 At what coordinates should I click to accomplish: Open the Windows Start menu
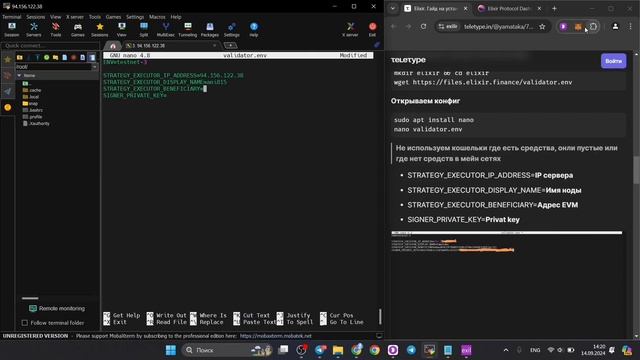pyautogui.click(x=171, y=350)
